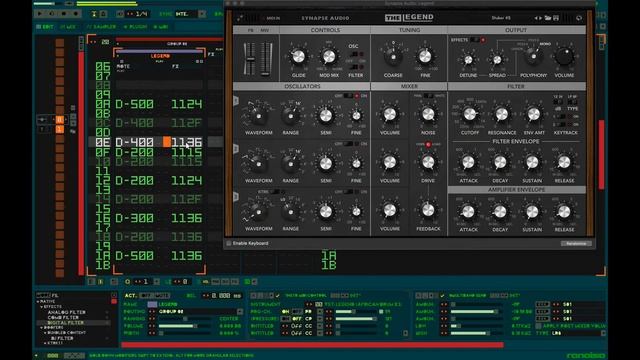Open the Sync mode dropdown arrow

[202, 14]
